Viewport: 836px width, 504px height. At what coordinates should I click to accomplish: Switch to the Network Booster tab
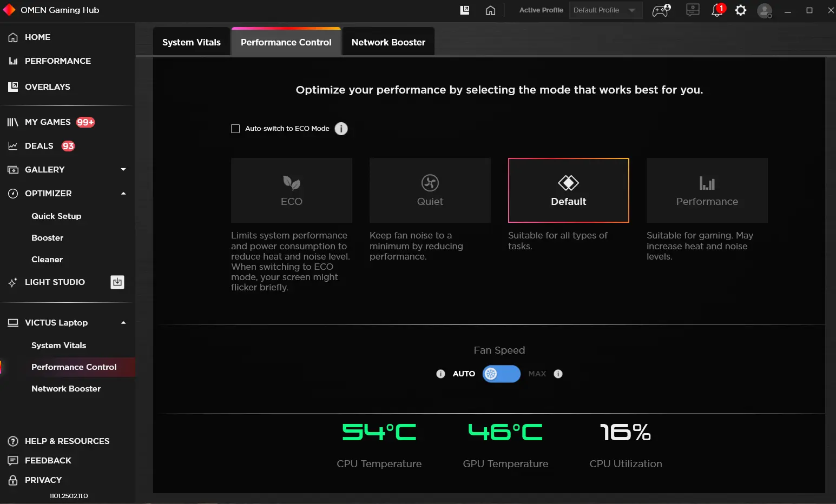(x=389, y=42)
